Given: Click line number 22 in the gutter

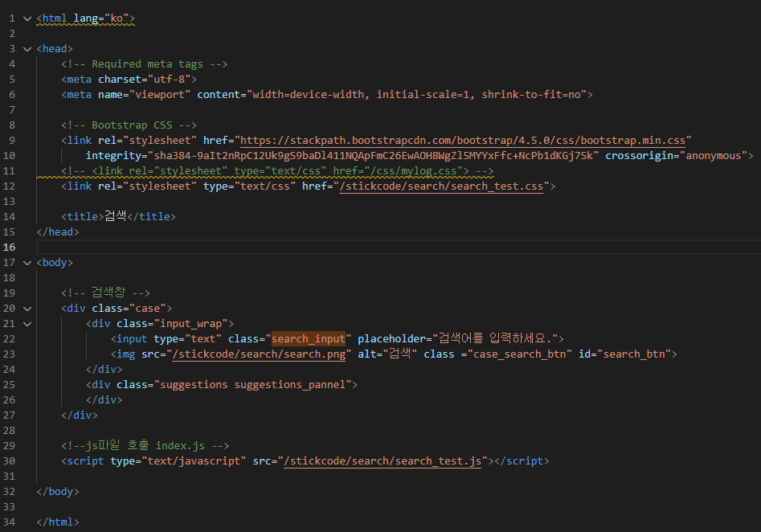Looking at the screenshot, I should pos(9,339).
